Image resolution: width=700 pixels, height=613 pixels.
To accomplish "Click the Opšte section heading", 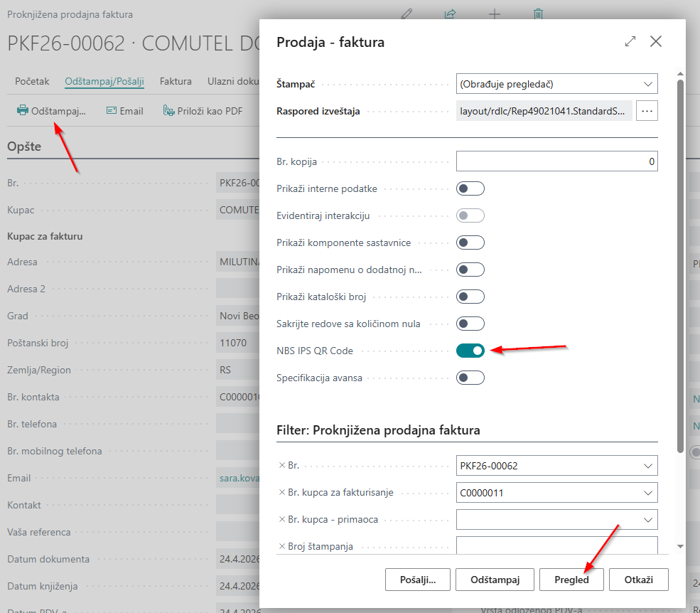I will pyautogui.click(x=24, y=146).
